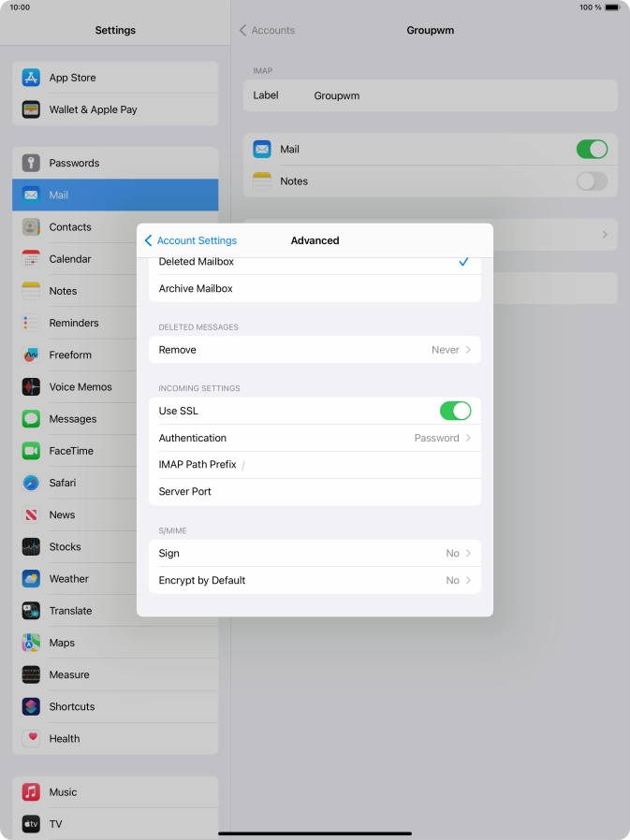Select the Voice Memos icon
This screenshot has width=630, height=840.
(32, 386)
